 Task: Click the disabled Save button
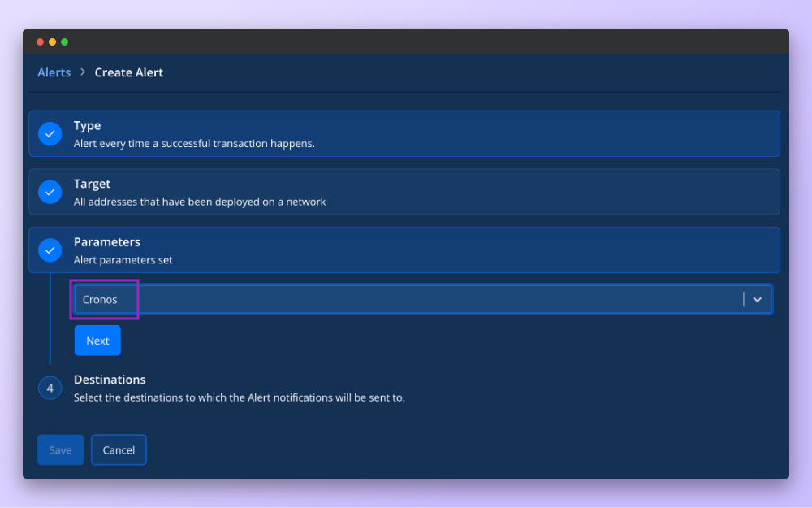pyautogui.click(x=61, y=450)
